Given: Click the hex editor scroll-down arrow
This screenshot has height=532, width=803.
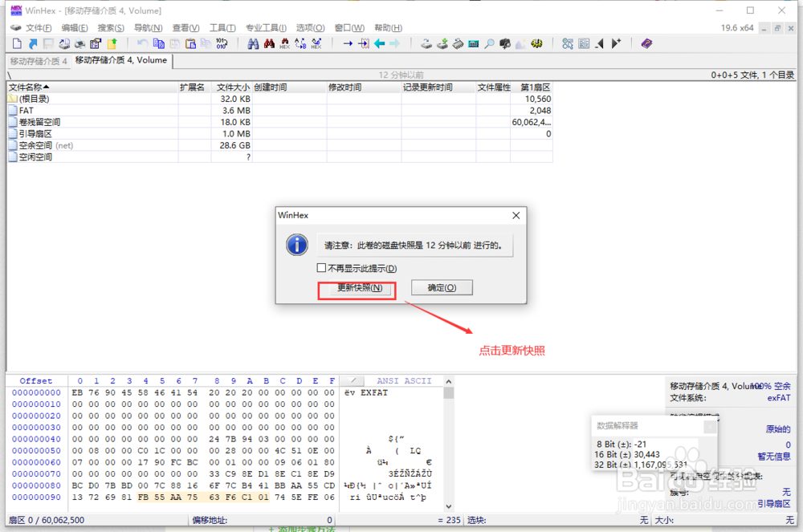Looking at the screenshot, I should (x=449, y=506).
